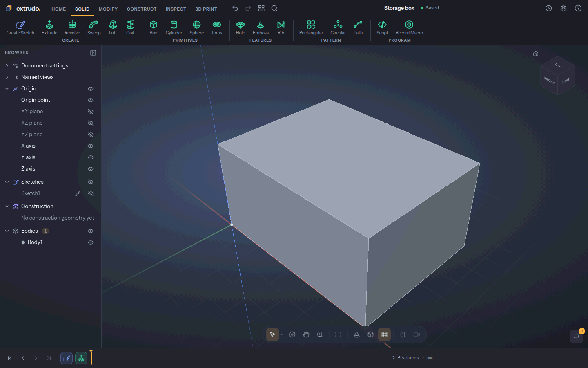
Task: Activate the Sweep tool
Action: tap(94, 28)
